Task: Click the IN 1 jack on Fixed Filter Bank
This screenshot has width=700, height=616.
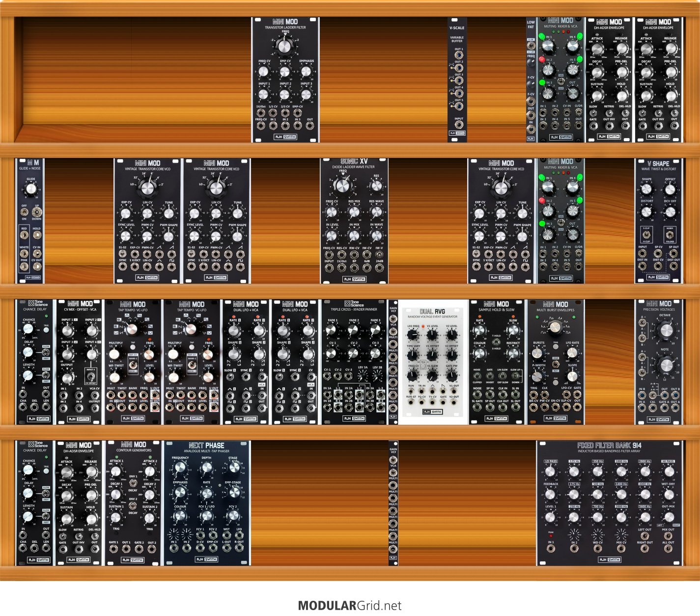Action: coord(550,549)
